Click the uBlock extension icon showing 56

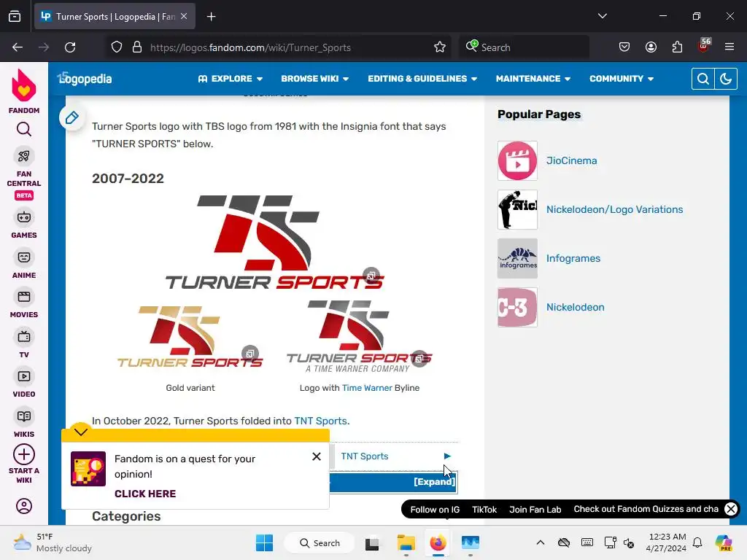[704, 46]
